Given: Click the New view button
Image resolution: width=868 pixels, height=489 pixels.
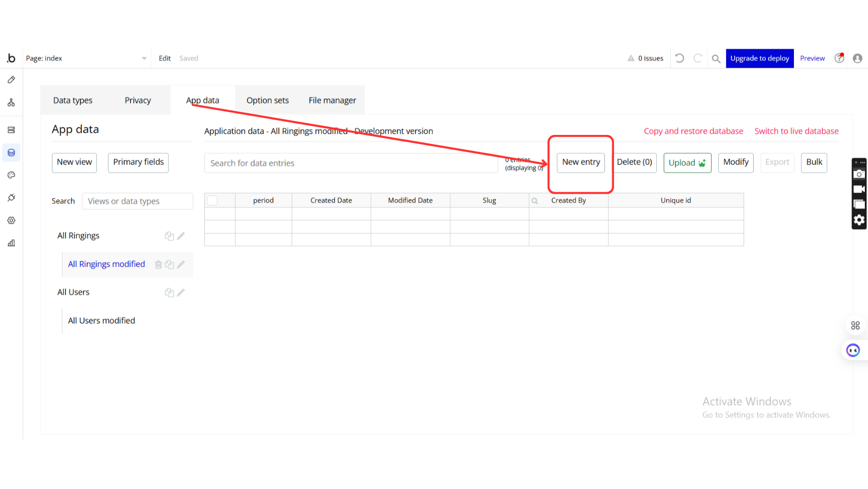Looking at the screenshot, I should click(x=75, y=162).
